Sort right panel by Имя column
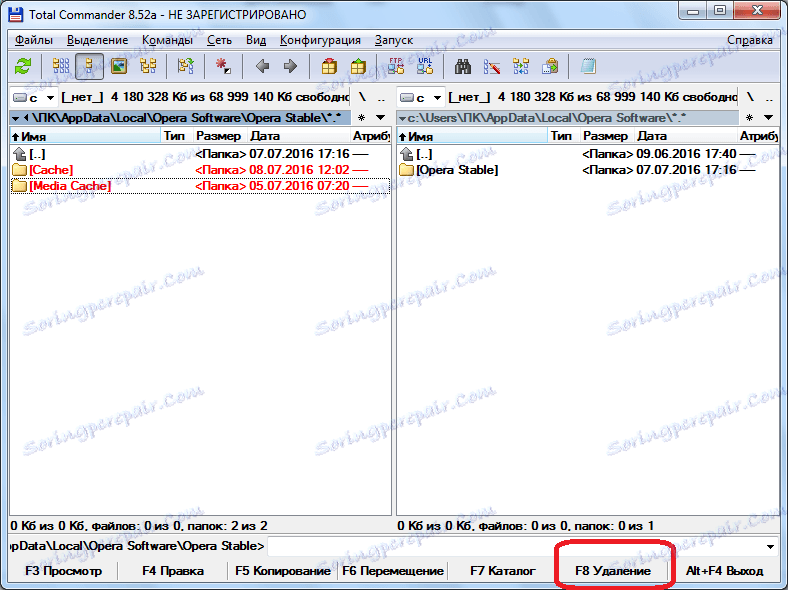The image size is (788, 590). click(x=472, y=136)
